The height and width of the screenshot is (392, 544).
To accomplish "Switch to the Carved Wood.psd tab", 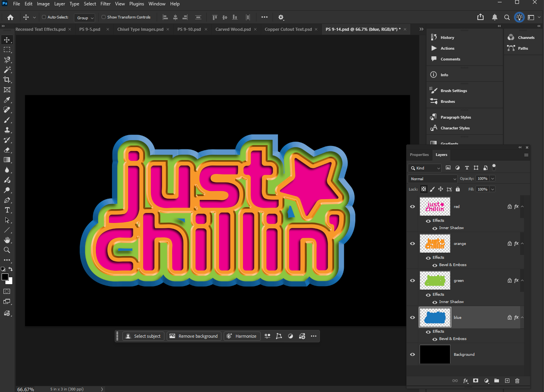I will [x=233, y=29].
